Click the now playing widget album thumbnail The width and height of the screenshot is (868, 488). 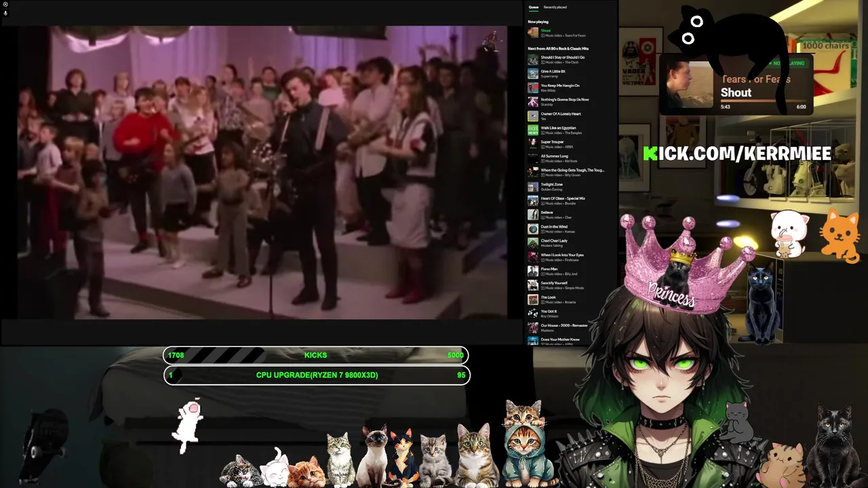pos(688,85)
